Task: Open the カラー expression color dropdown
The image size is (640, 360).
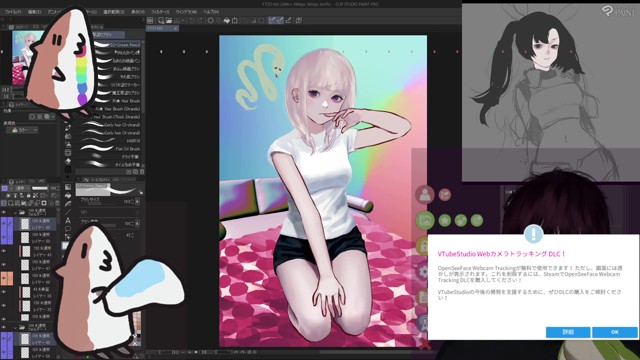Action: pyautogui.click(x=22, y=130)
